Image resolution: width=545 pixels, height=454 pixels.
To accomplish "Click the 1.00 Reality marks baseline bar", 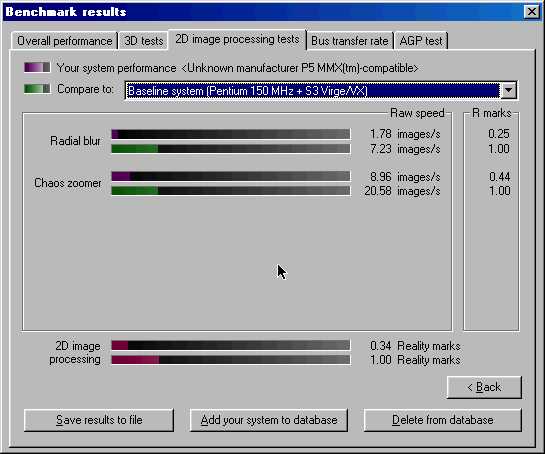I will 231,360.
